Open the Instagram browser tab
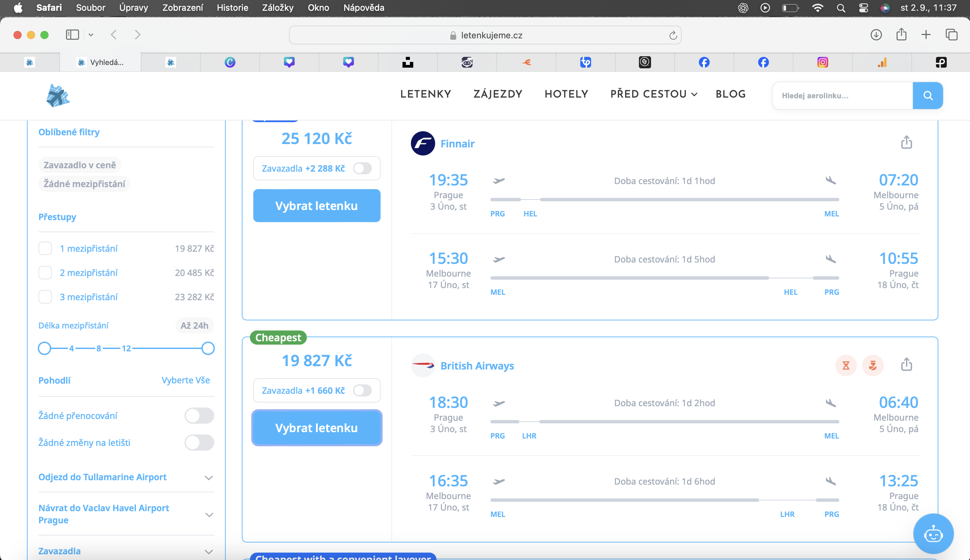Viewport: 970px width, 560px height. point(822,62)
